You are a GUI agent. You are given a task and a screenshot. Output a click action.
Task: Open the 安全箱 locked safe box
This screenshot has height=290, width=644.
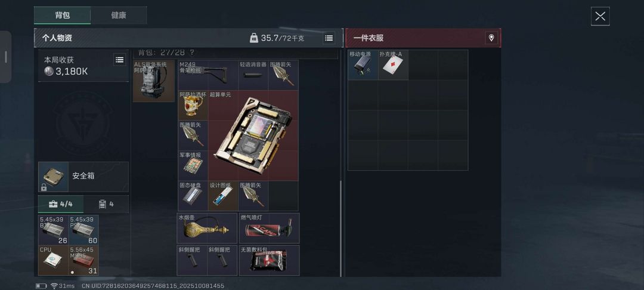click(83, 177)
